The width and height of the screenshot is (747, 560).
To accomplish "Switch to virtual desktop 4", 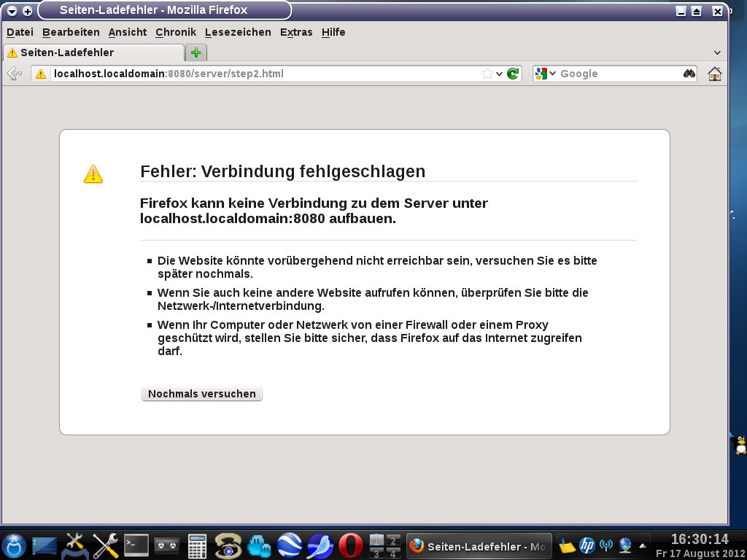I will (x=393, y=553).
